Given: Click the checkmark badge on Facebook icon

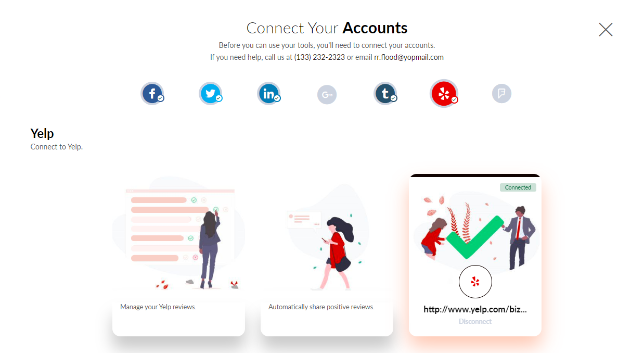Looking at the screenshot, I should (161, 98).
